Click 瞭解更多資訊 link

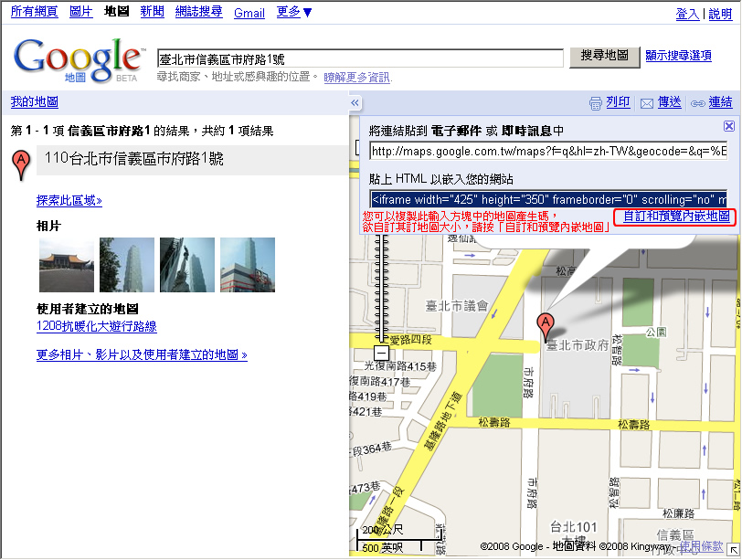(356, 77)
